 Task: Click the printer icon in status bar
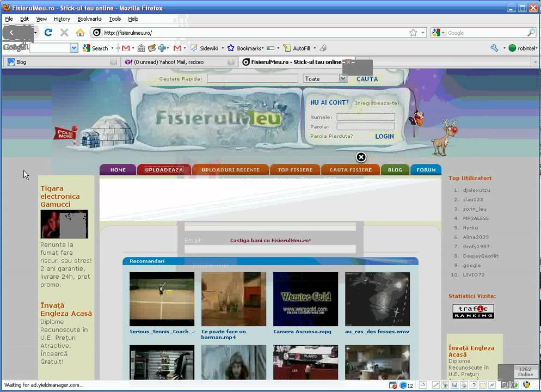tap(464, 385)
